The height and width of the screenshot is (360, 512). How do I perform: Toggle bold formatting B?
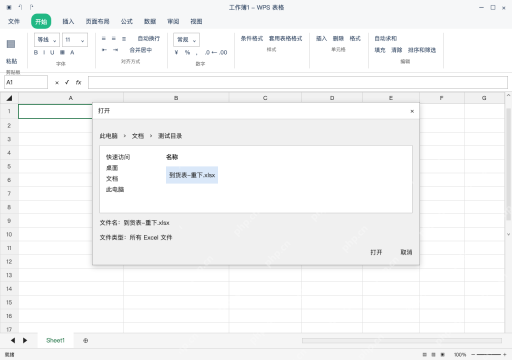36,52
